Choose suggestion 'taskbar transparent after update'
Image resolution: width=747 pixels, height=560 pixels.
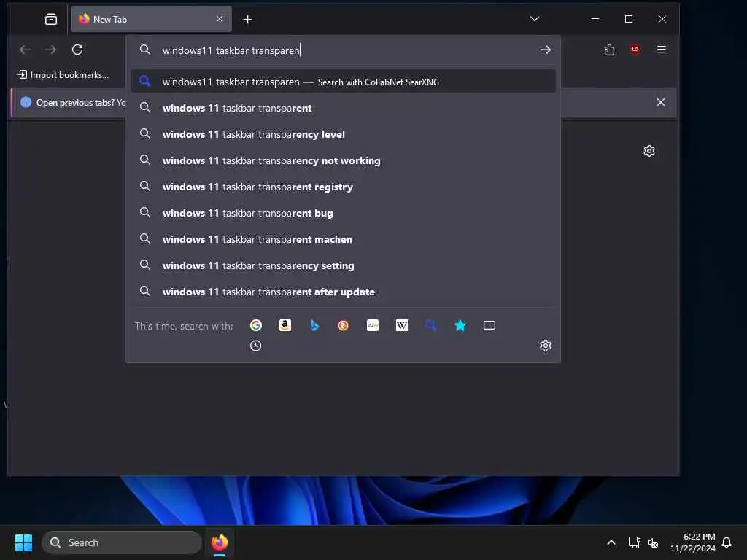coord(343,292)
